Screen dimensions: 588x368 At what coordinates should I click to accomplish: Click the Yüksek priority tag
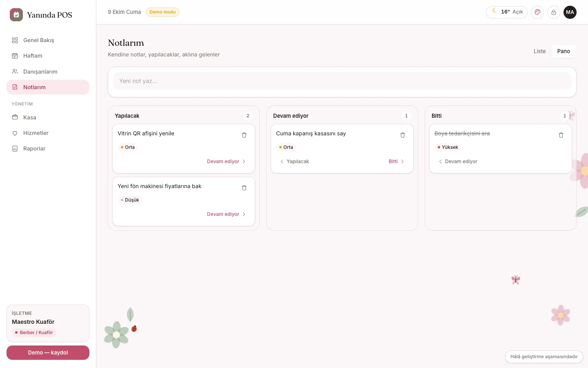click(448, 147)
